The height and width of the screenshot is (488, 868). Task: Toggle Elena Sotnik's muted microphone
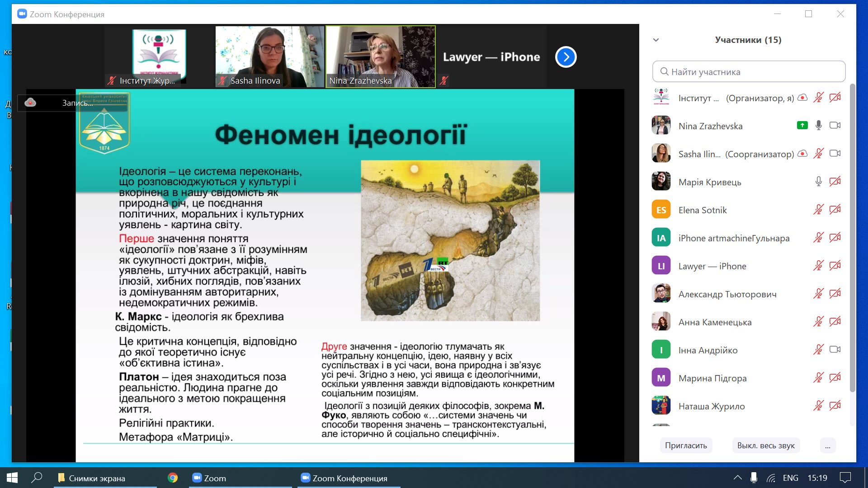818,210
